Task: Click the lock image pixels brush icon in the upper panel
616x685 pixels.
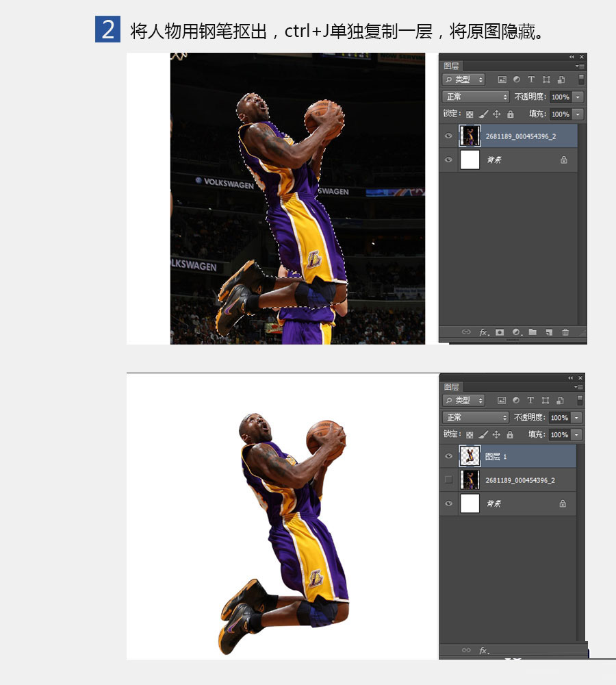Action: pyautogui.click(x=483, y=114)
